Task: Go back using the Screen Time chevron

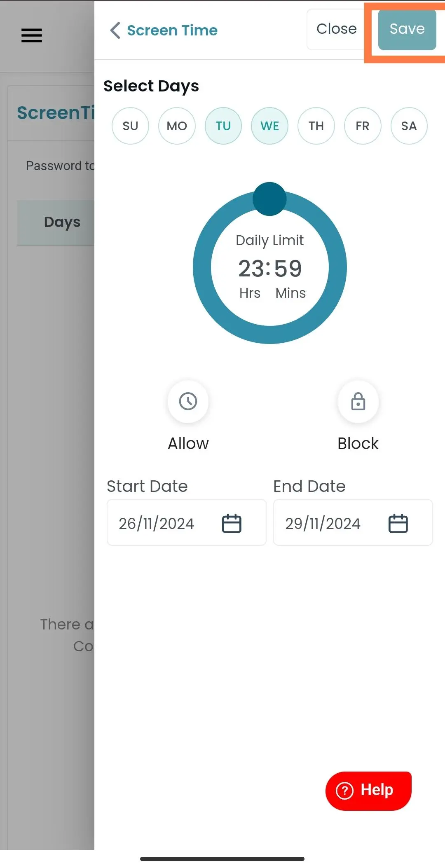Action: click(115, 30)
